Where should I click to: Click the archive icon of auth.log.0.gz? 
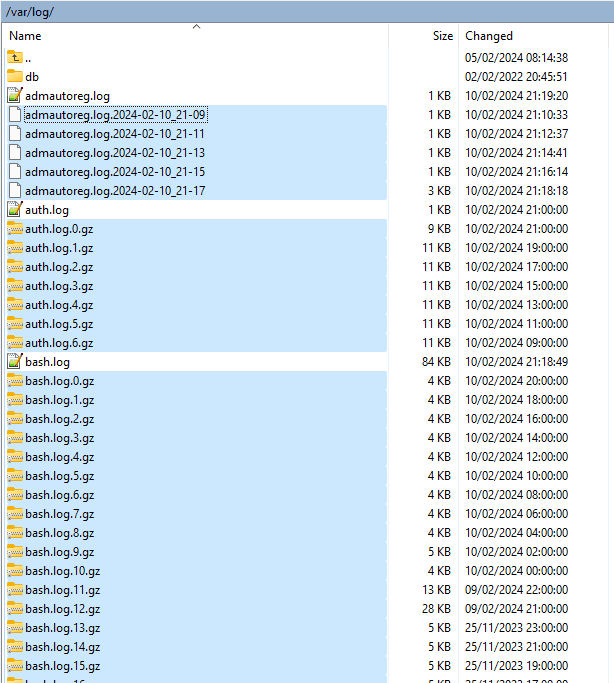tap(14, 229)
